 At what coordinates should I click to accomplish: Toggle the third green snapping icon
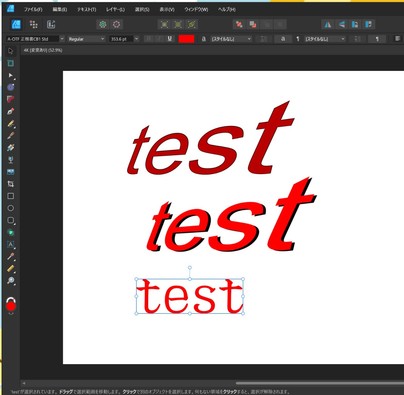[192, 24]
